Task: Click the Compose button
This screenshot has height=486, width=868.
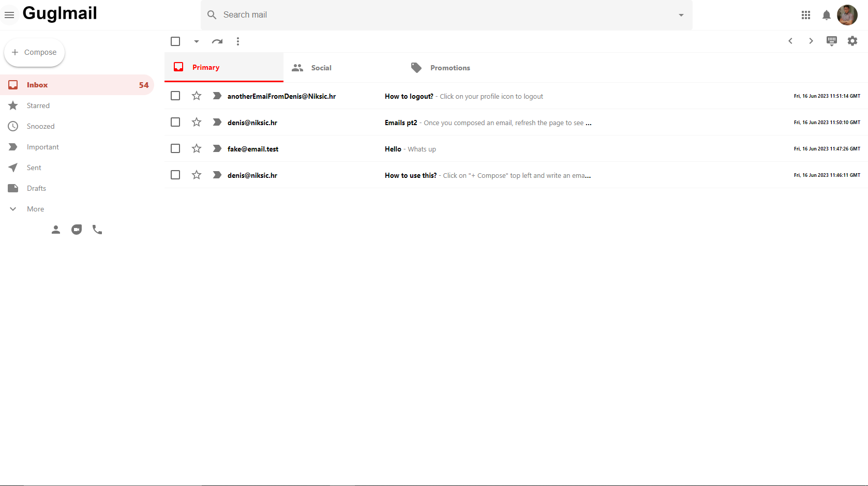Action: 34,52
